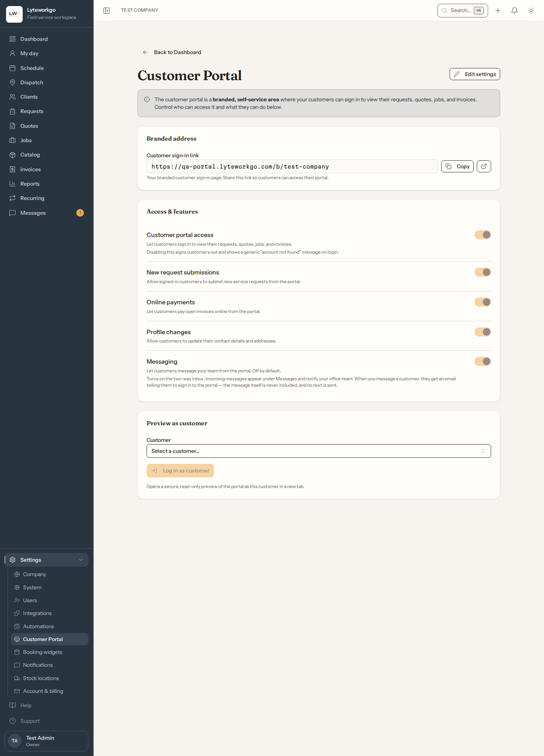Image resolution: width=544 pixels, height=756 pixels.
Task: Copy the customer sign-in link
Action: point(457,166)
